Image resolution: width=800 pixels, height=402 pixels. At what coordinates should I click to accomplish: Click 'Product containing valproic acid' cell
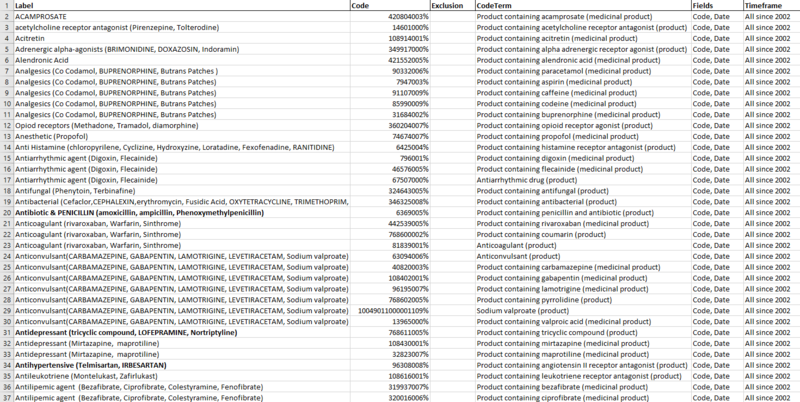[583, 322]
